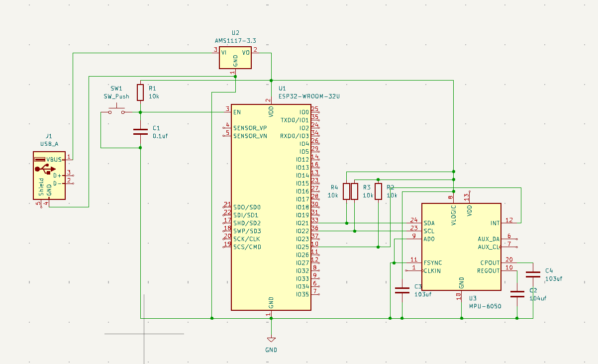Click the R4 reference label
This screenshot has width=598, height=364.
pos(334,187)
